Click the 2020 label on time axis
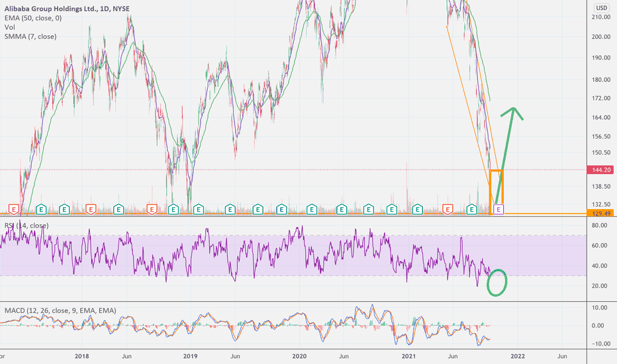The image size is (617, 364). 299,356
